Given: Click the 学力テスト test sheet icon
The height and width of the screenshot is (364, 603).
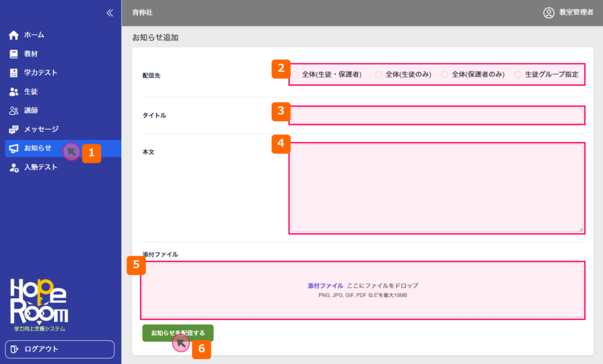Looking at the screenshot, I should click(x=14, y=73).
